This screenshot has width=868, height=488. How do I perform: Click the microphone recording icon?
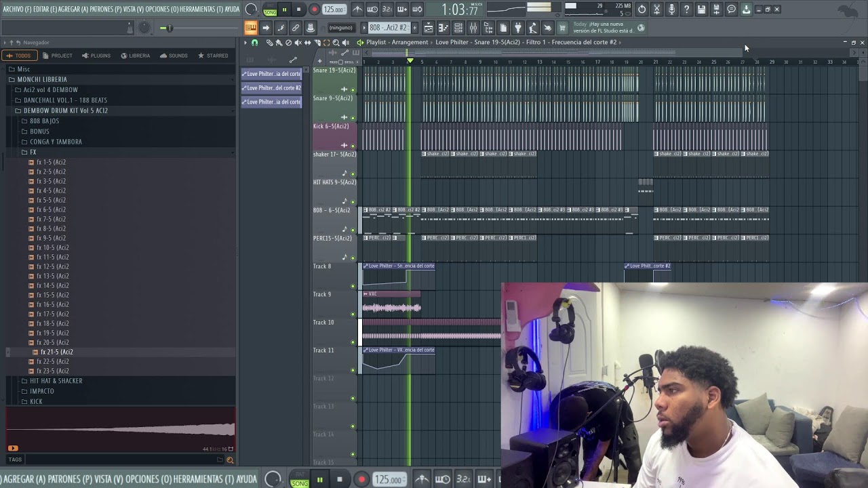(x=671, y=9)
